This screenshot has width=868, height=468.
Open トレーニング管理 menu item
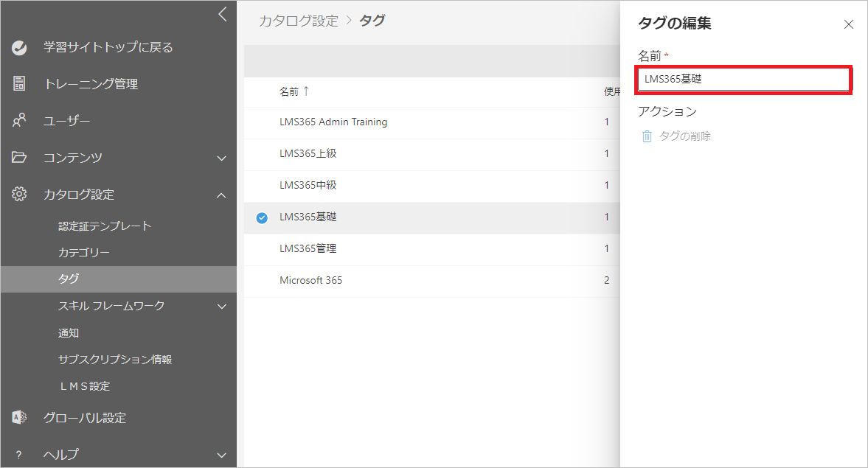click(91, 84)
